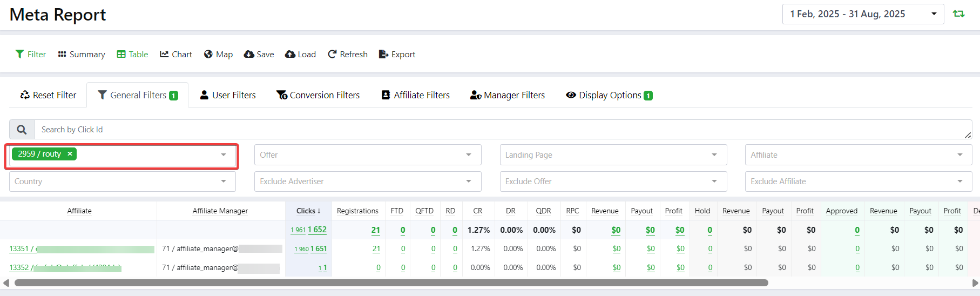
Task: Open the Filter funnel toolbar item
Action: pos(31,55)
